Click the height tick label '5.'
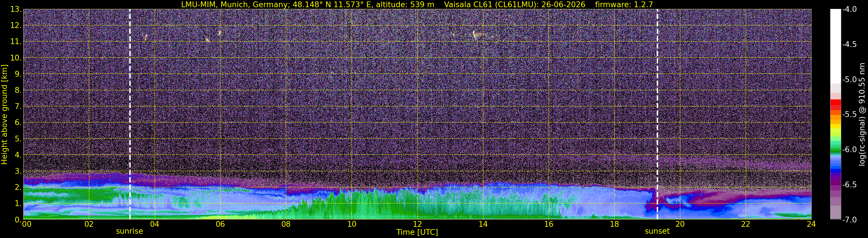The width and height of the screenshot is (868, 238). point(18,139)
